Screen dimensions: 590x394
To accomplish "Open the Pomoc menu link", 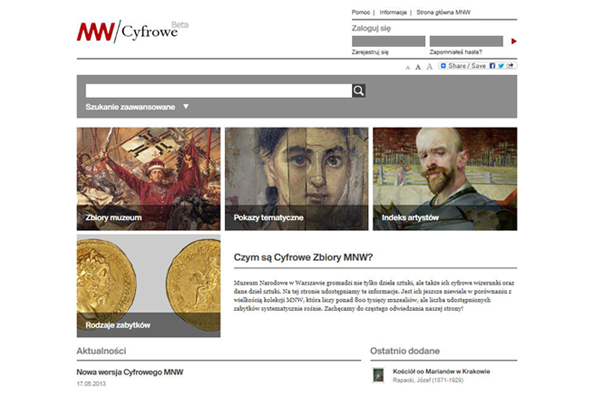I will point(361,12).
